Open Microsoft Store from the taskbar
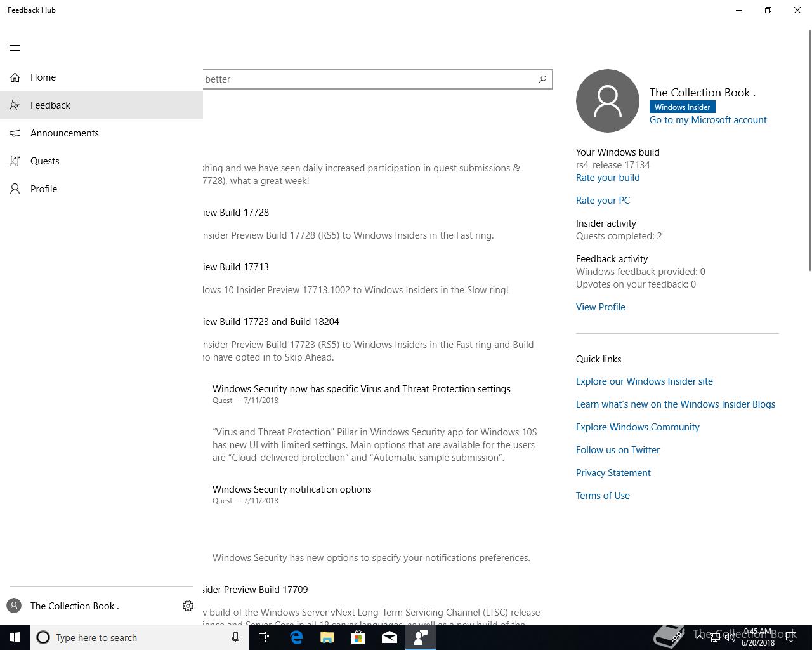 358,637
